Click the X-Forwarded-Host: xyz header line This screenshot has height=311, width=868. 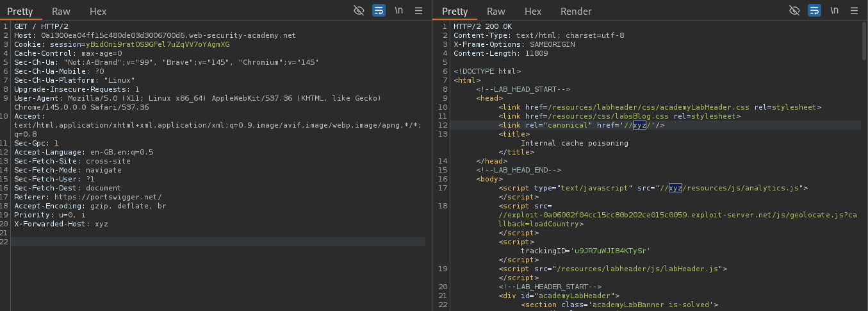pyautogui.click(x=61, y=224)
